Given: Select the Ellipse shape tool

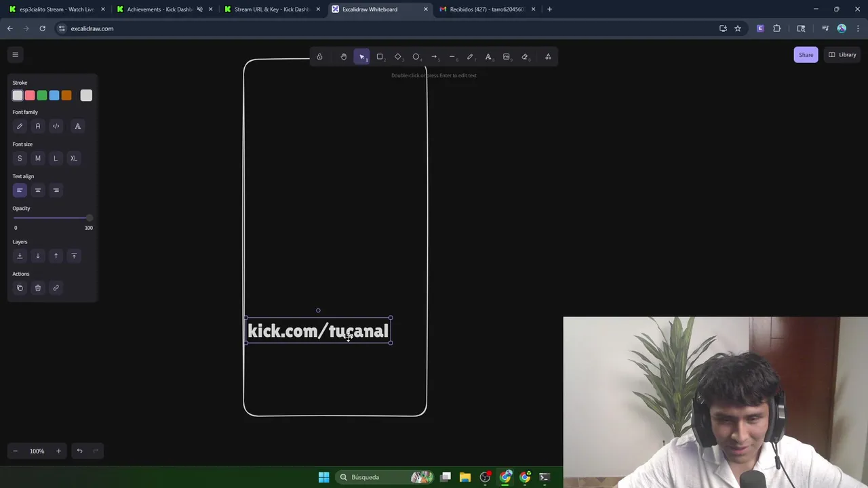Looking at the screenshot, I should (x=416, y=57).
